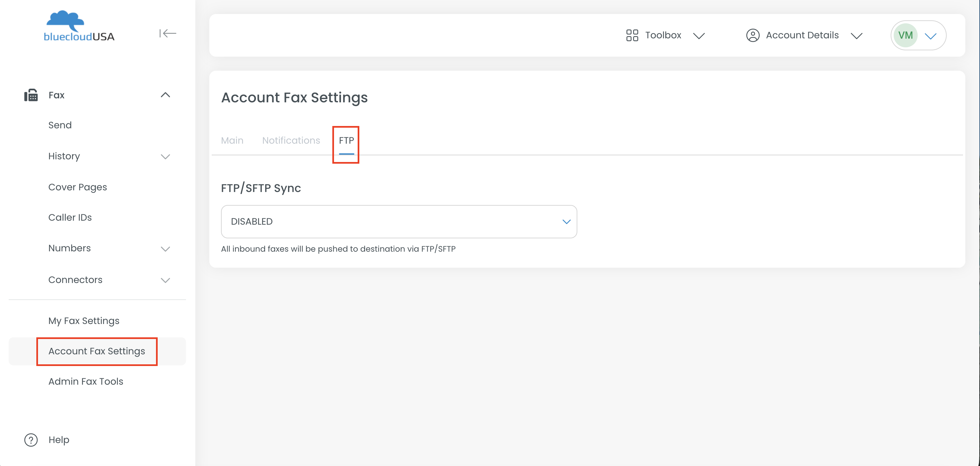Open the user menu arrow beside VM
The image size is (980, 466).
[x=931, y=36]
